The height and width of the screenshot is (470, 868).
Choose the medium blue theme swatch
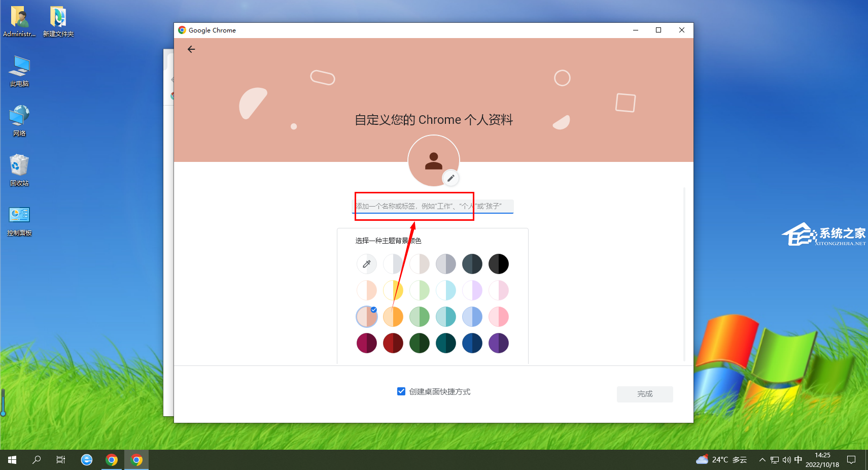[x=472, y=317]
